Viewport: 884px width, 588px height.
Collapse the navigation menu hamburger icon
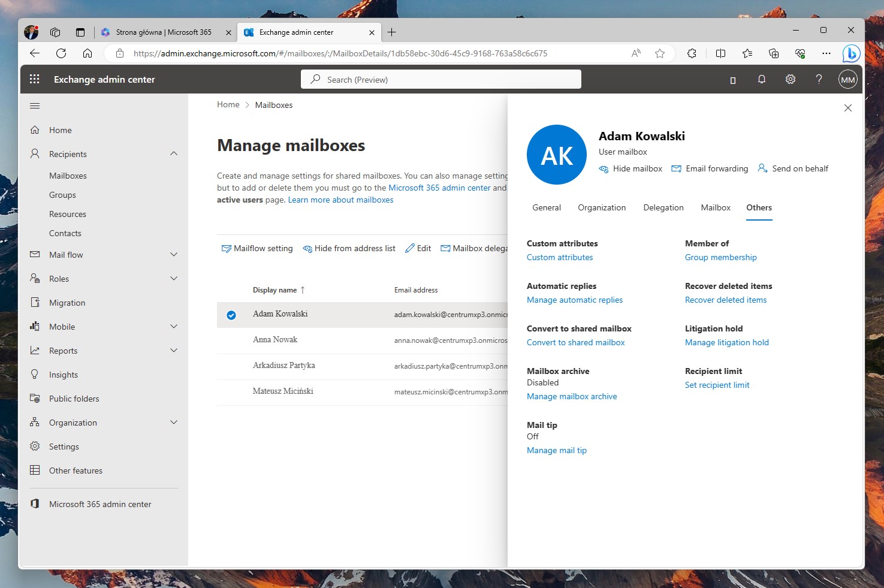pos(35,106)
